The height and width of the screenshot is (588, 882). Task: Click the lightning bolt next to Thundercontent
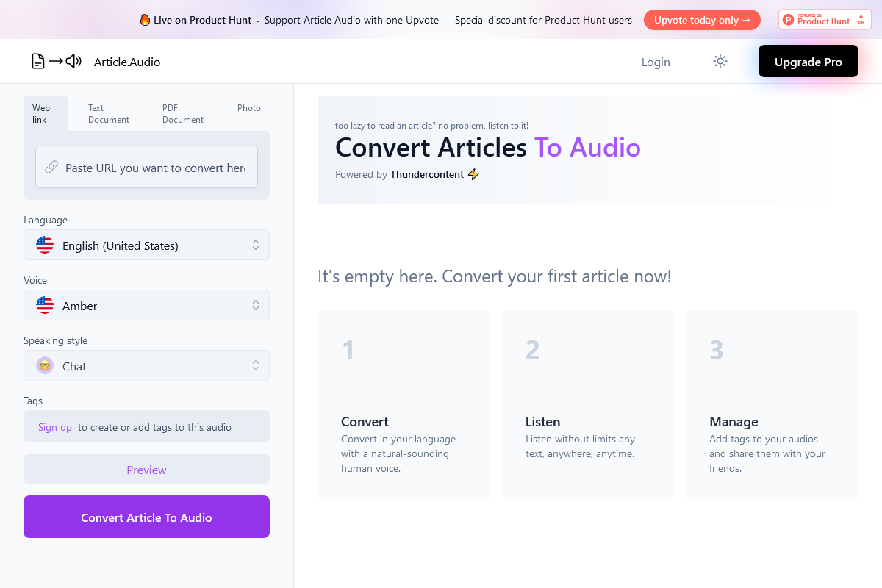coord(473,174)
